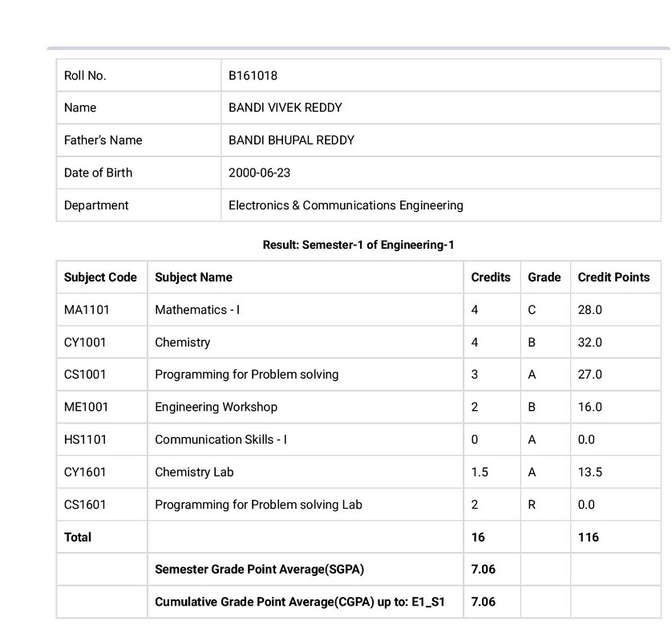This screenshot has height=633, width=672.
Task: Click the Department label
Action: pos(96,205)
